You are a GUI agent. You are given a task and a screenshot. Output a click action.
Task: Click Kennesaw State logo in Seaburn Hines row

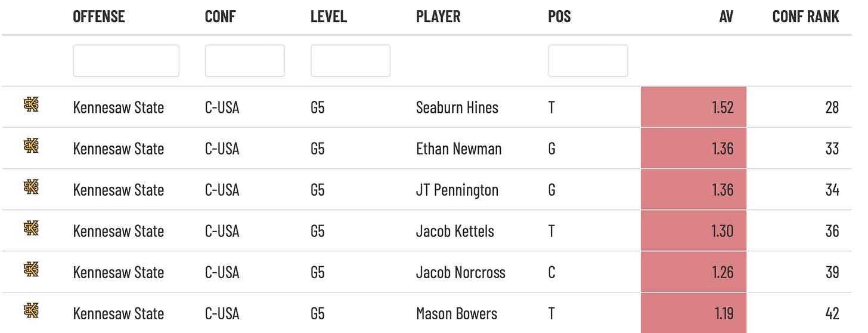(31, 105)
